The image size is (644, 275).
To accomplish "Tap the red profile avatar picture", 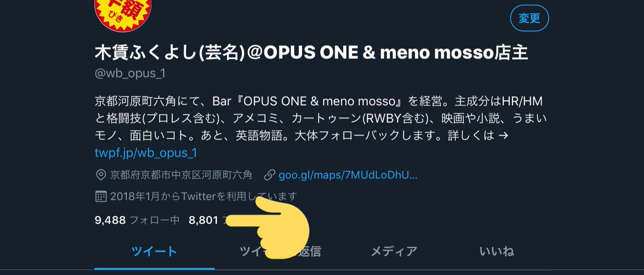I will (123, 13).
